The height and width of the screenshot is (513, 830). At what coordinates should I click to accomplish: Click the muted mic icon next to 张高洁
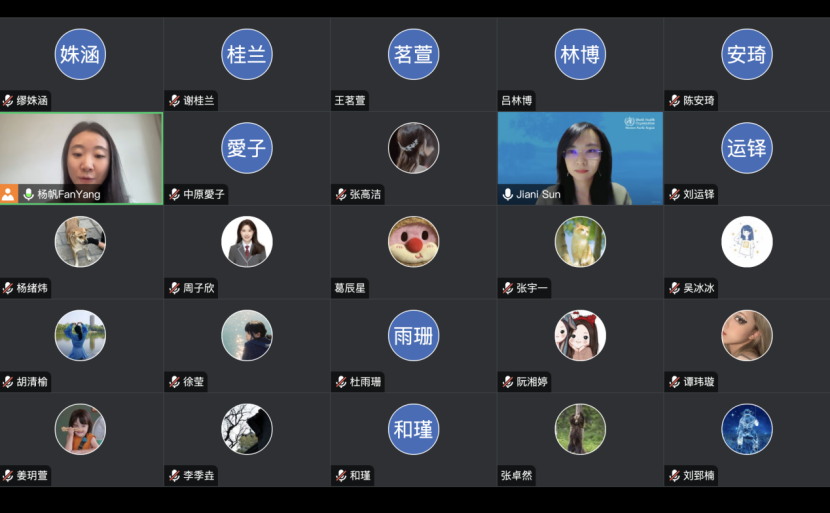point(341,194)
